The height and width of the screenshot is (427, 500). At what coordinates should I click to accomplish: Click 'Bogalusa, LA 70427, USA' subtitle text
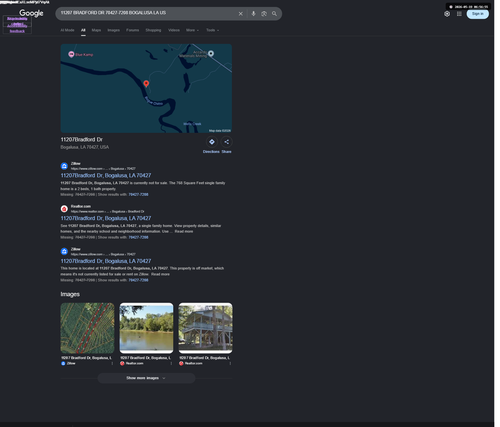[x=85, y=147]
